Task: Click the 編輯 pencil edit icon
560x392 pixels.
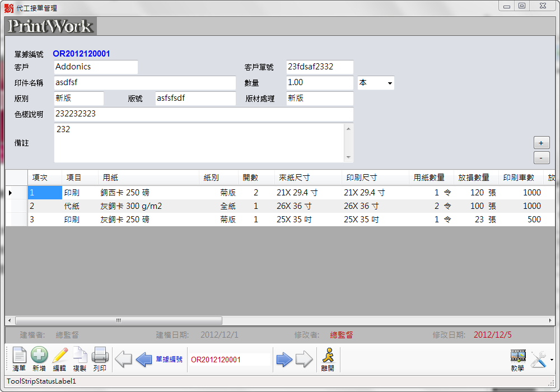Action: click(x=59, y=358)
